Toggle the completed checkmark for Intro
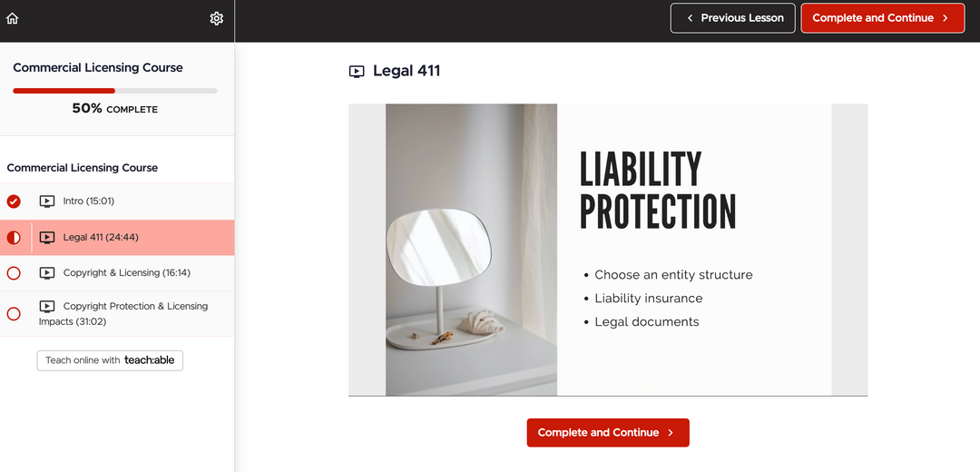Screen dimensions: 980x472 point(14,202)
